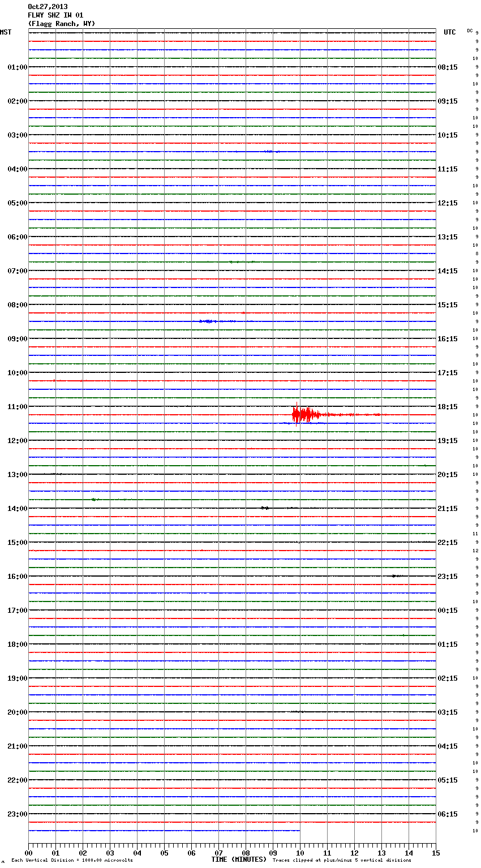Click the DC column header

(470, 31)
